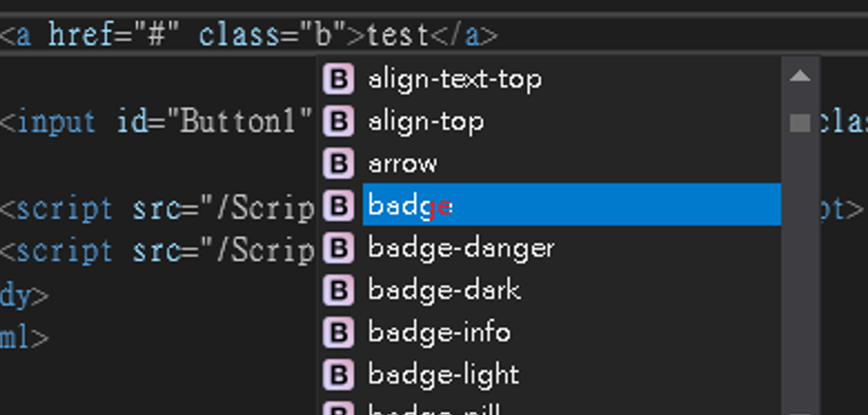Viewport: 868px width, 415px height.
Task: Click the Bootstrap icon beside align-text-top
Action: coord(338,79)
